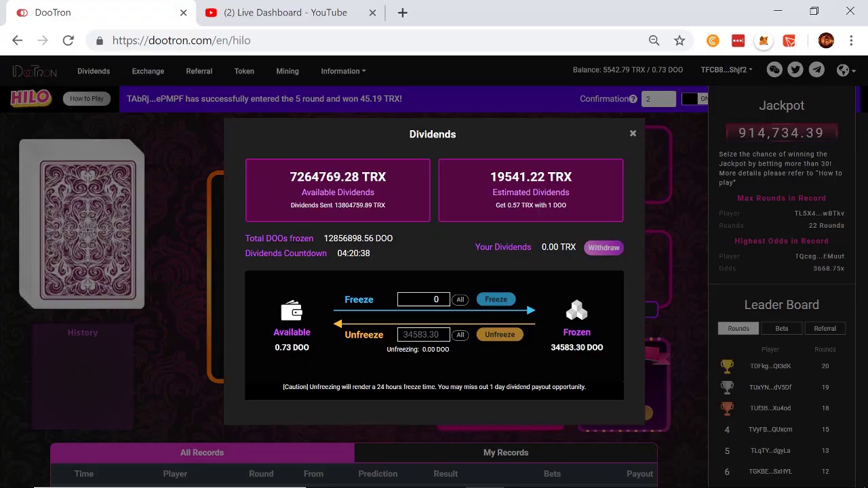Open the Chrome profile avatar

pos(826,41)
